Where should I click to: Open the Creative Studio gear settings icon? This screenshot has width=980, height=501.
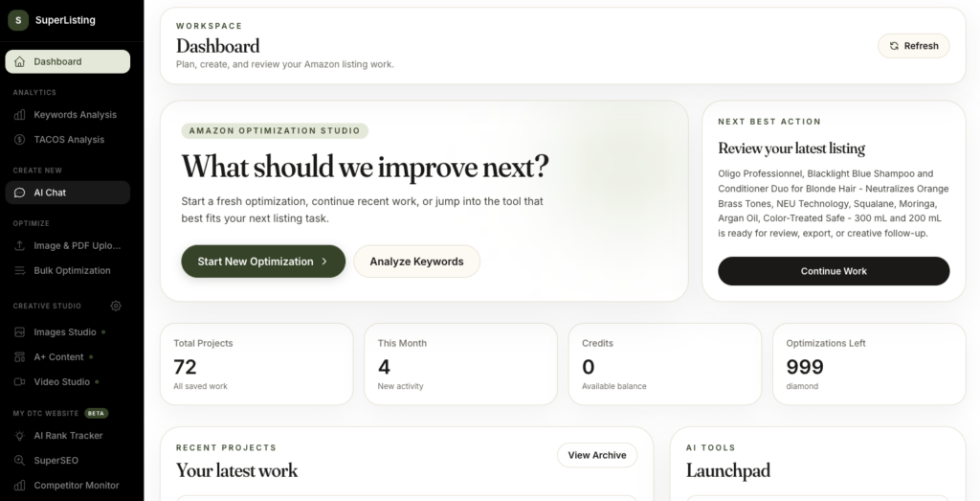[116, 306]
